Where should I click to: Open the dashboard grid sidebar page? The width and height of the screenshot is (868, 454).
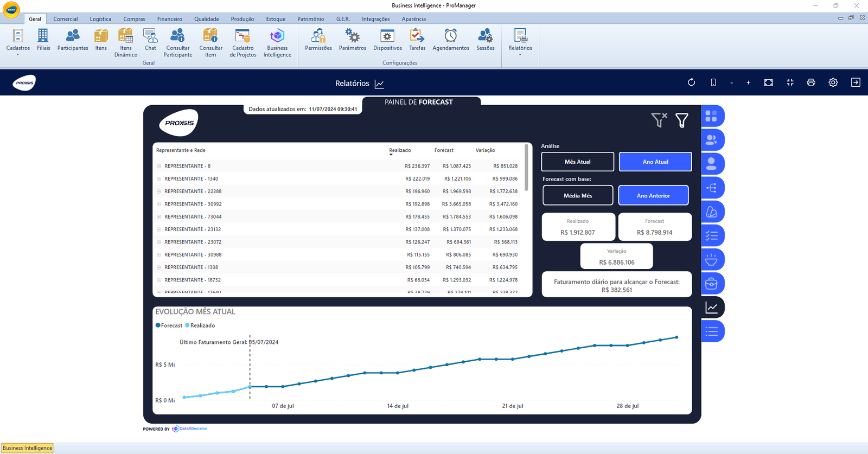click(712, 116)
